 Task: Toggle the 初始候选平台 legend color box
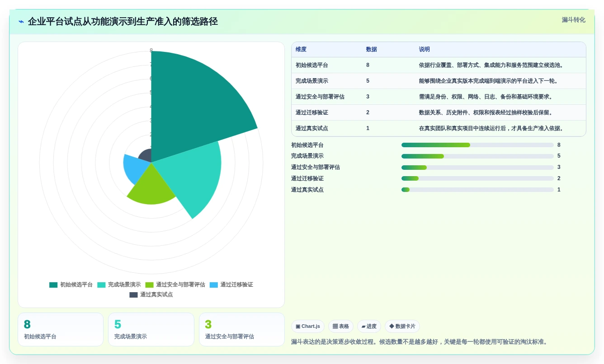tap(53, 285)
